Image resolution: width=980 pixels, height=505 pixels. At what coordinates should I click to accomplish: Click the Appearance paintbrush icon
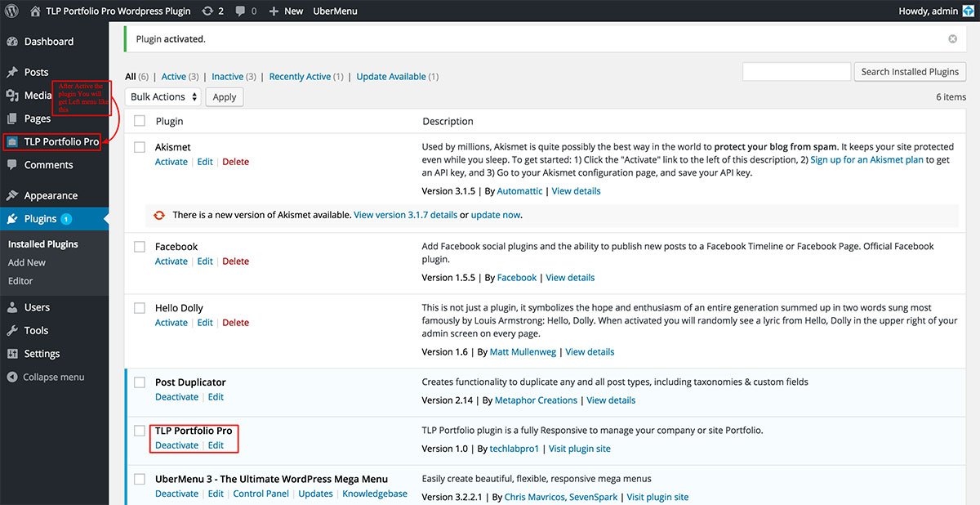click(12, 195)
